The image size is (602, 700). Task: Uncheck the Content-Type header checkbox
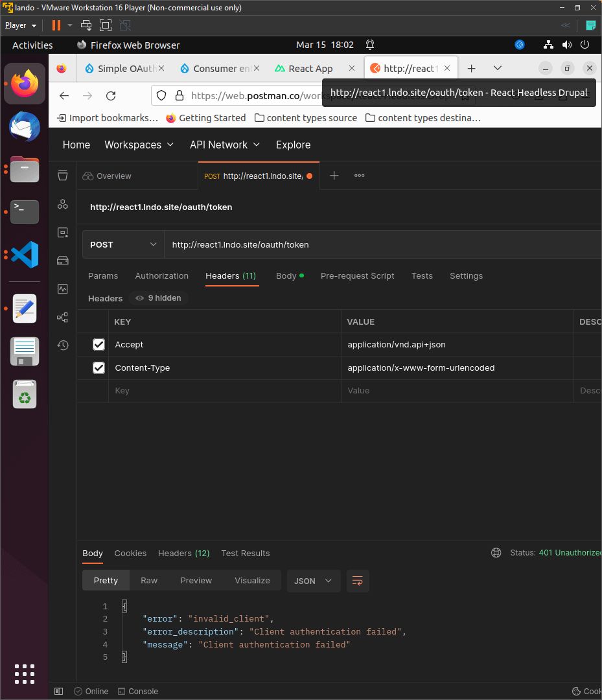click(x=98, y=368)
